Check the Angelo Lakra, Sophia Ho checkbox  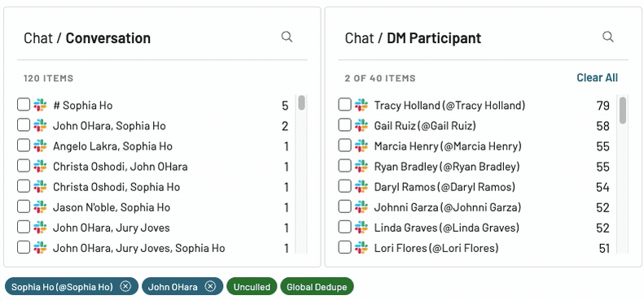pyautogui.click(x=24, y=146)
